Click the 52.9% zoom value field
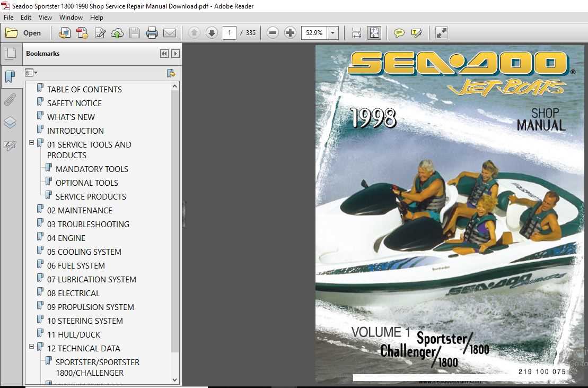The image size is (588, 388). click(x=314, y=33)
